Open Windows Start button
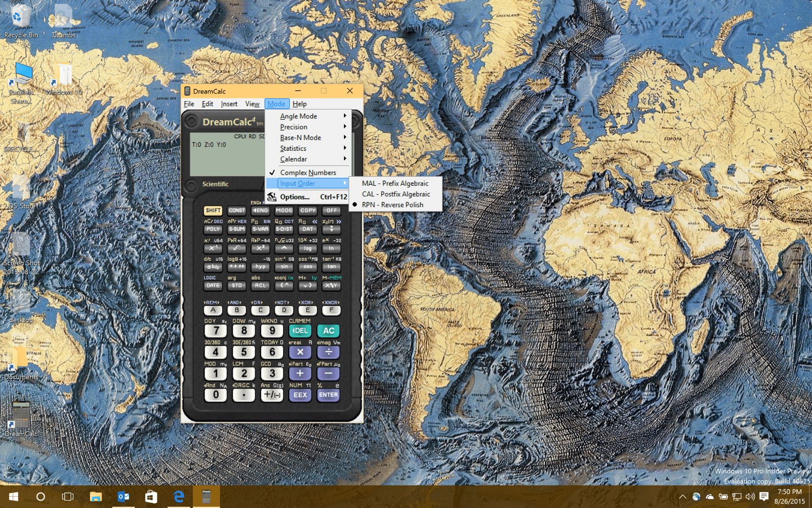812x508 pixels. (x=14, y=496)
